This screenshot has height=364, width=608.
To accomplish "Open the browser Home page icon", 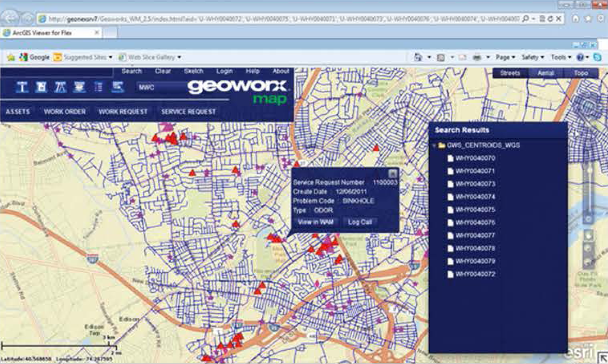I will coord(576,19).
